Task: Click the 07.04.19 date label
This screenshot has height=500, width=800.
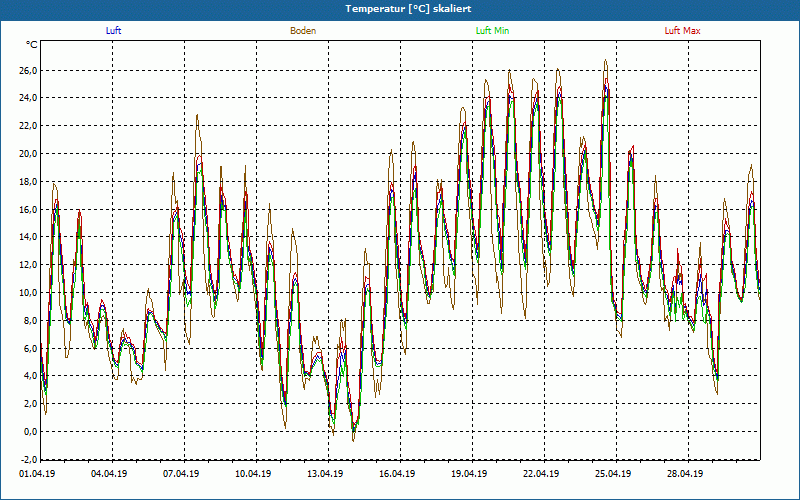Action: [181, 474]
